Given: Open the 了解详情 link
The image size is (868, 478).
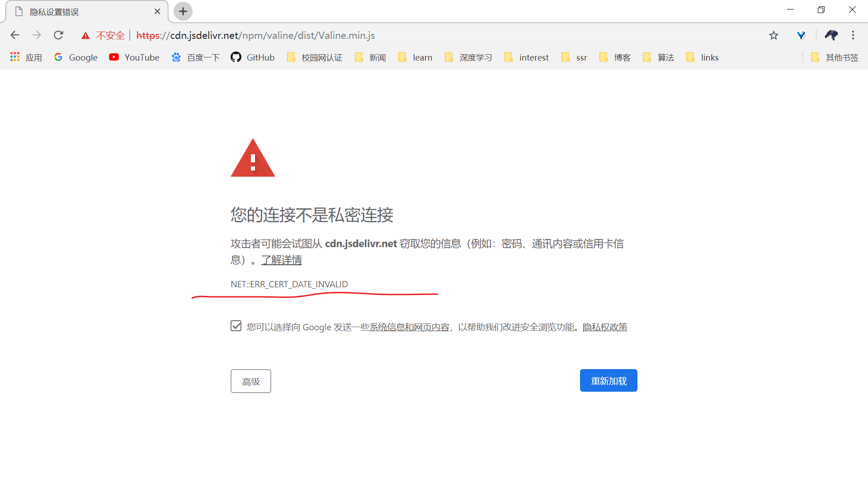Looking at the screenshot, I should click(281, 260).
